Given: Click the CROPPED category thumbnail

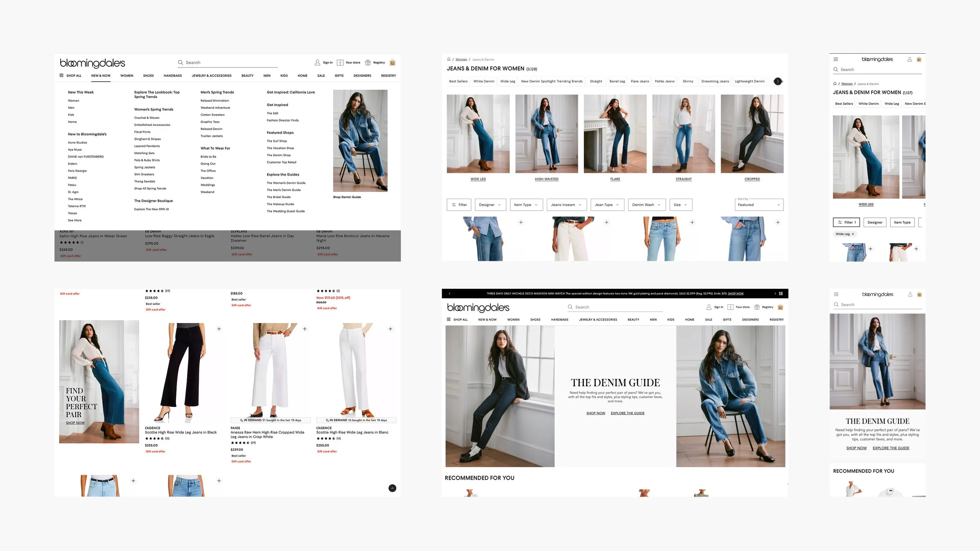Looking at the screenshot, I should 752,134.
